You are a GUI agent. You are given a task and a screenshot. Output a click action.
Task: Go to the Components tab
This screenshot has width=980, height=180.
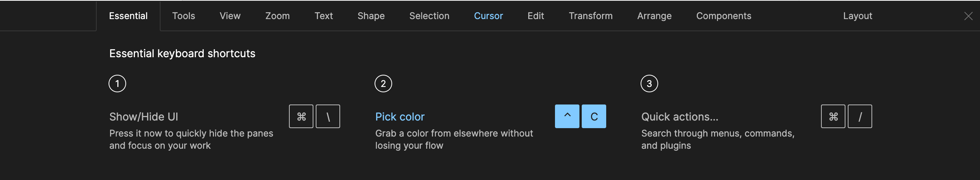pos(724,16)
